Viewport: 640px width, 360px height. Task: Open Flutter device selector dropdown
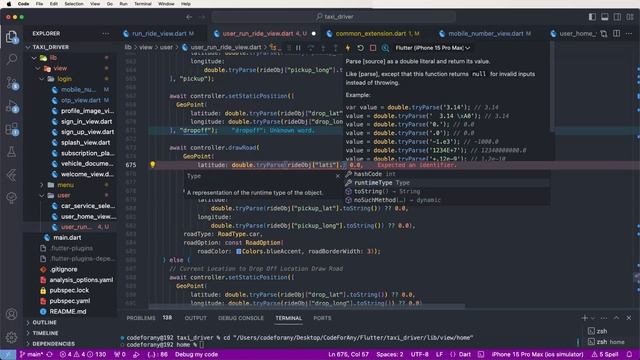pyautogui.click(x=432, y=48)
